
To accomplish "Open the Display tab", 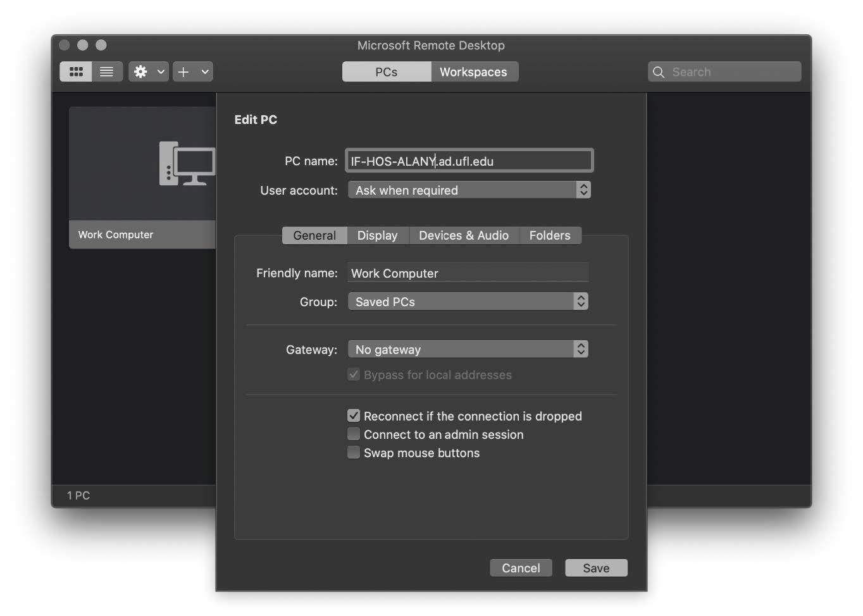I will point(378,235).
